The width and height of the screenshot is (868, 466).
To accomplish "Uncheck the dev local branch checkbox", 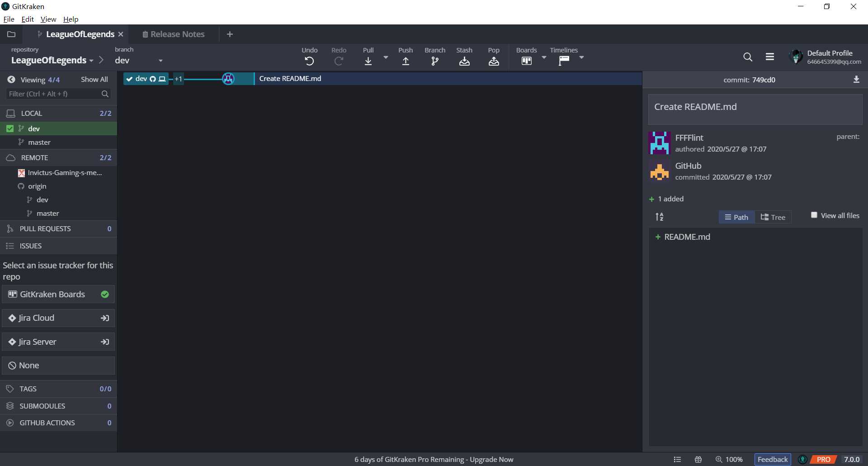I will tap(10, 128).
